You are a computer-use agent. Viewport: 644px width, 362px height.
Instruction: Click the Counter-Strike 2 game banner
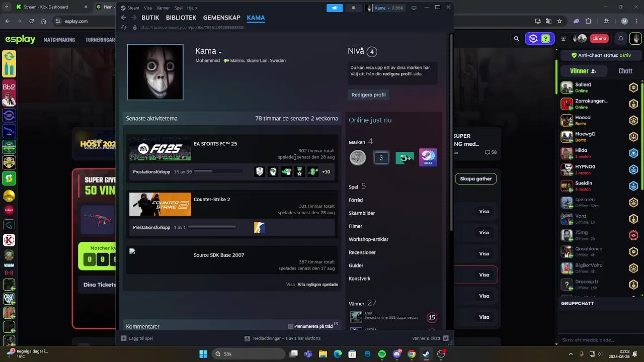pyautogui.click(x=160, y=204)
